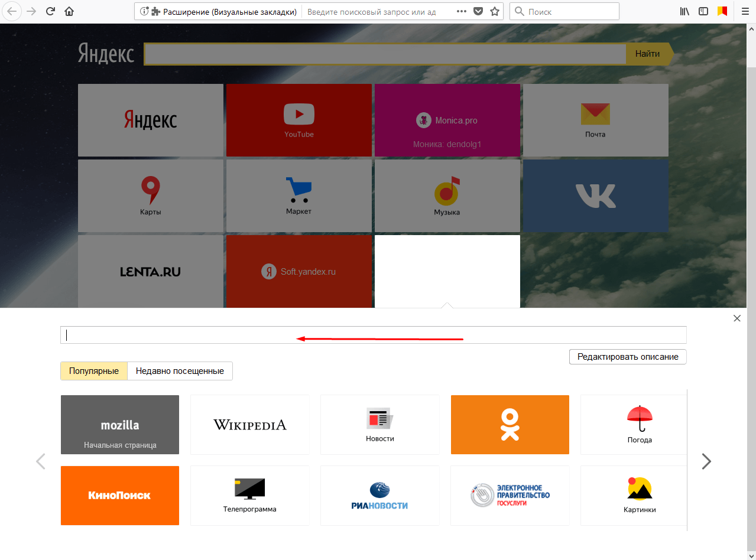Open page actions three-dot menu
The height and width of the screenshot is (560, 756).
[462, 11]
